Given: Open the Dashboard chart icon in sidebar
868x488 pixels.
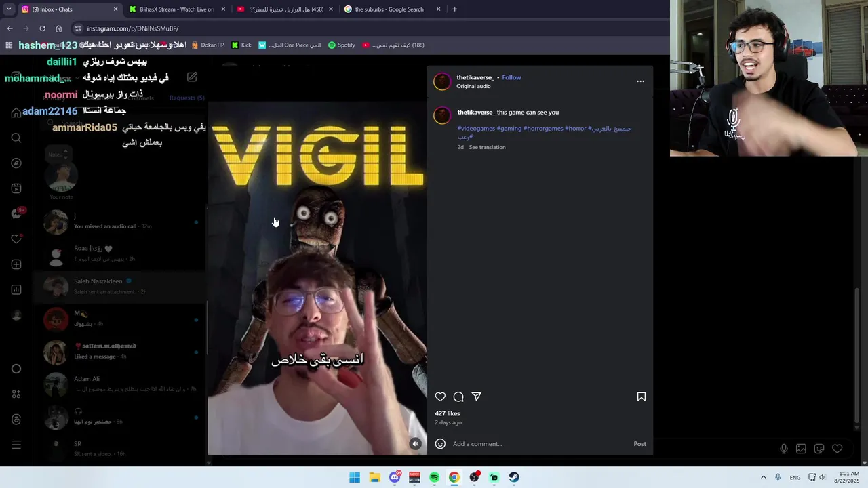Looking at the screenshot, I should [x=16, y=289].
